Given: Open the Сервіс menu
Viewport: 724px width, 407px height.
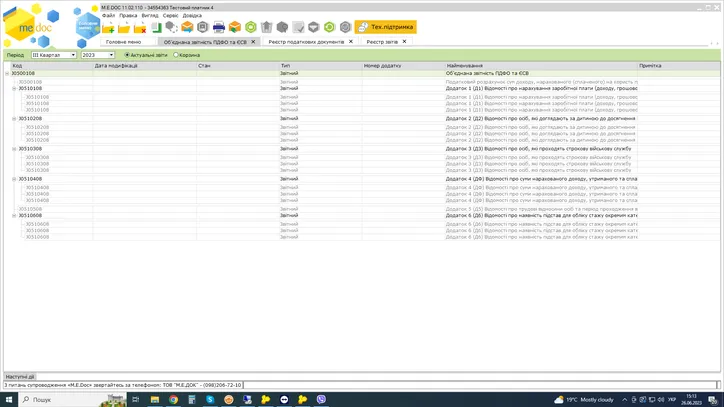Looking at the screenshot, I should pyautogui.click(x=171, y=16).
